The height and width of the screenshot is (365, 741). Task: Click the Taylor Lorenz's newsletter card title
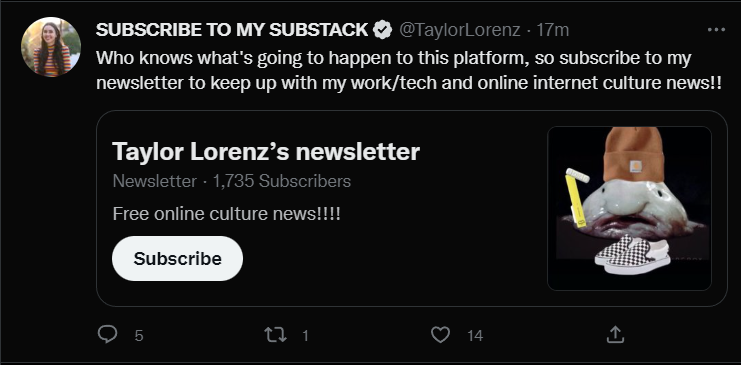(266, 151)
